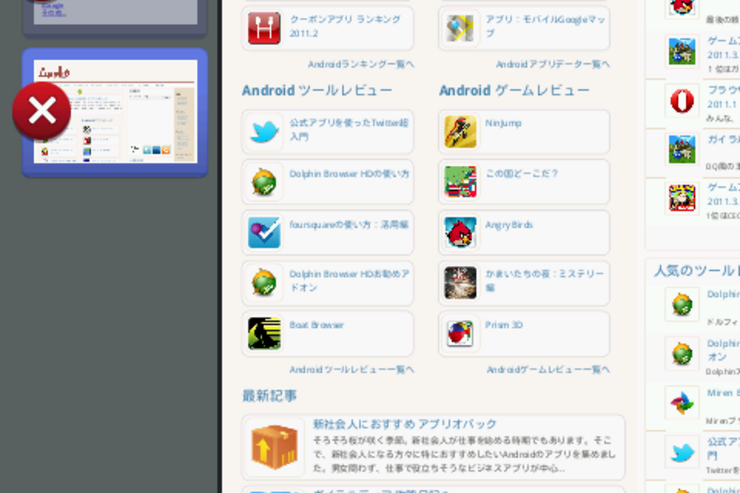
Task: Click the mobile Google Maps app text link
Action: coord(545,26)
